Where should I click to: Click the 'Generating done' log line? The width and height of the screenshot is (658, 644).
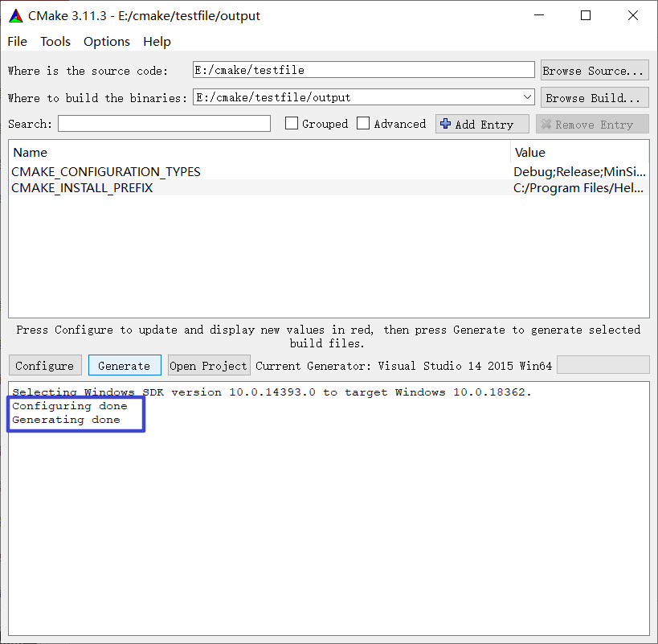coord(66,420)
